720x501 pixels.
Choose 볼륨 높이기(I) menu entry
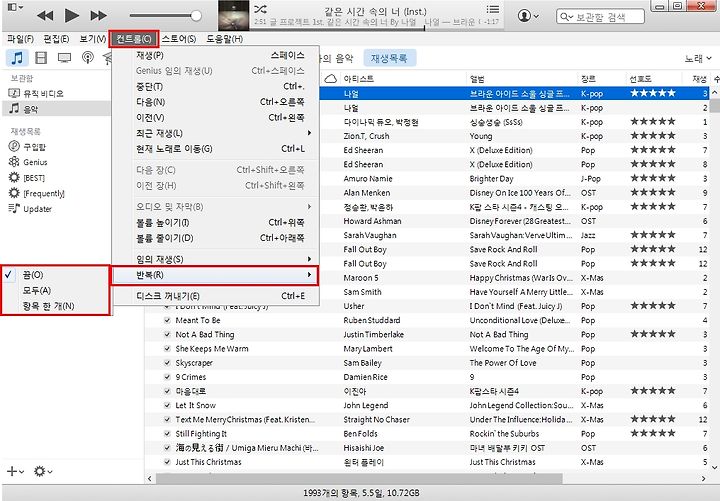(x=215, y=223)
